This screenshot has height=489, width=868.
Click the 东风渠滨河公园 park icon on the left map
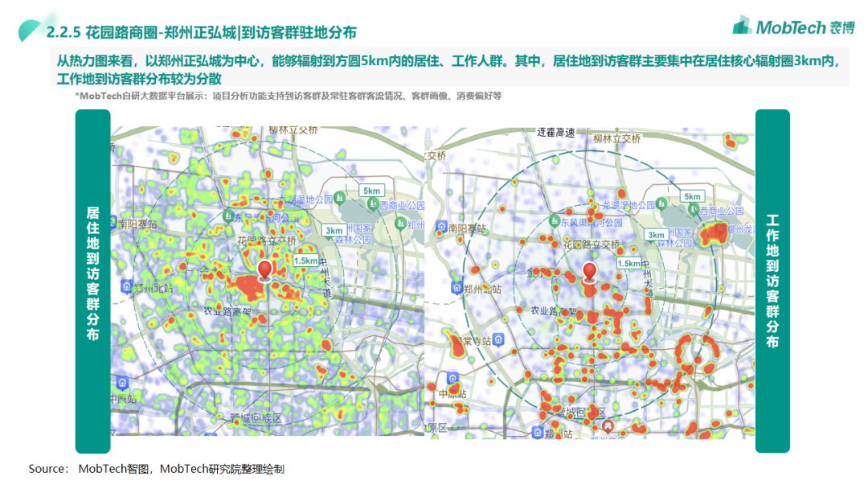(x=228, y=216)
